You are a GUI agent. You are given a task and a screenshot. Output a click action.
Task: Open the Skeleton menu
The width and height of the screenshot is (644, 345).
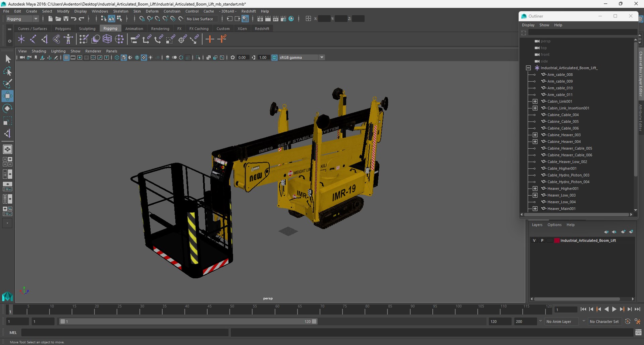tap(120, 11)
